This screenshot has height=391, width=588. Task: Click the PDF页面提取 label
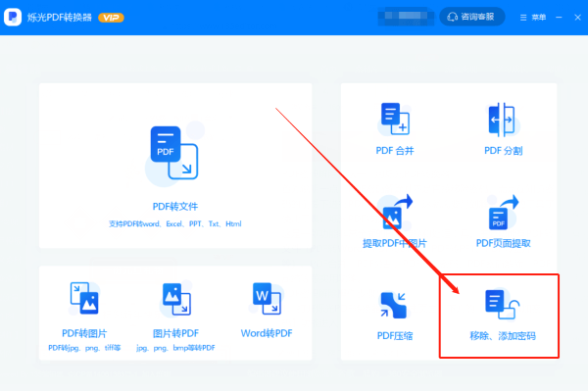coord(504,243)
